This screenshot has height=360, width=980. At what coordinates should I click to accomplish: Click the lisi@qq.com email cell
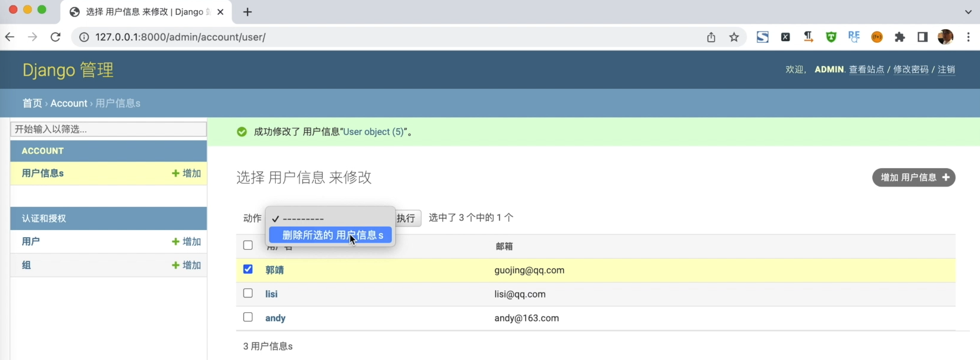[x=520, y=294]
